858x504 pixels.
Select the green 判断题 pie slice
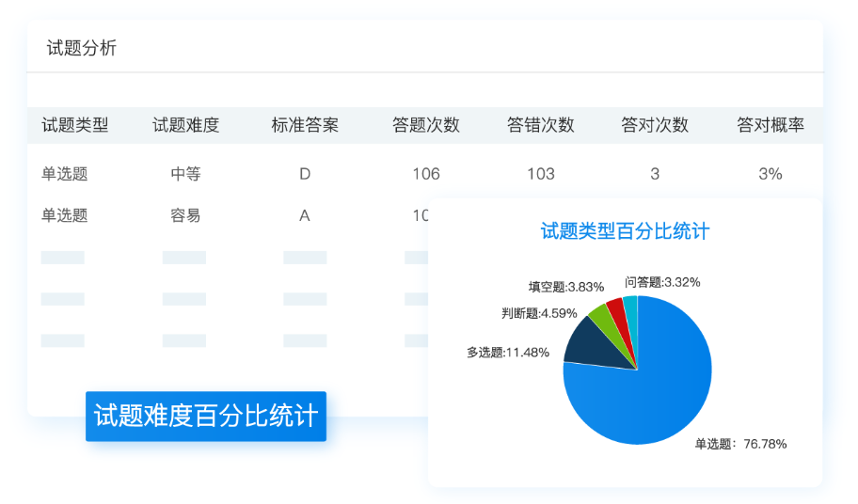[x=606, y=321]
